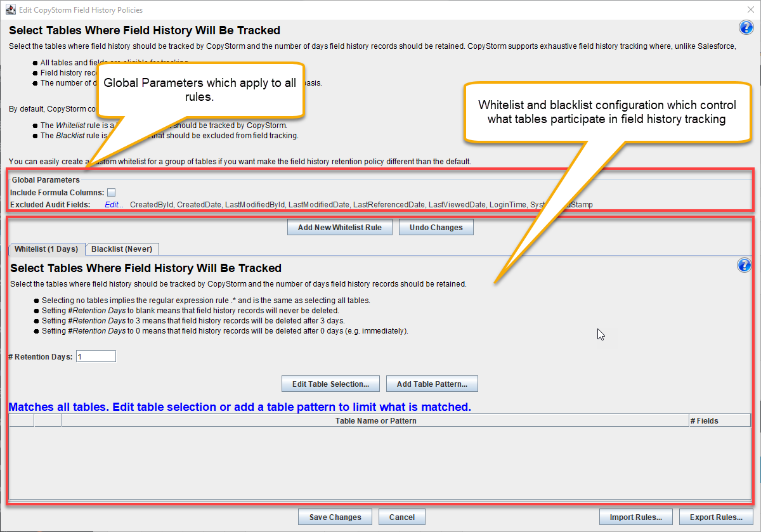Click the Table Name or Pattern column header
The height and width of the screenshot is (532, 761).
click(x=375, y=420)
